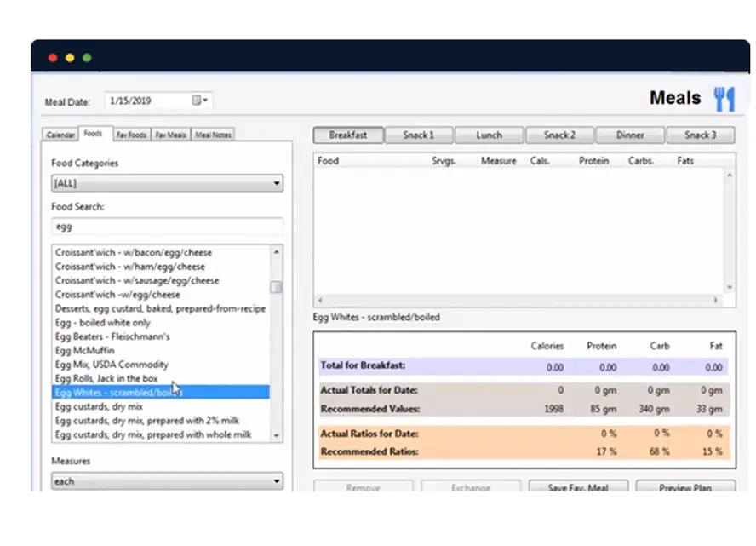Click the yellow minimize window dot

70,58
